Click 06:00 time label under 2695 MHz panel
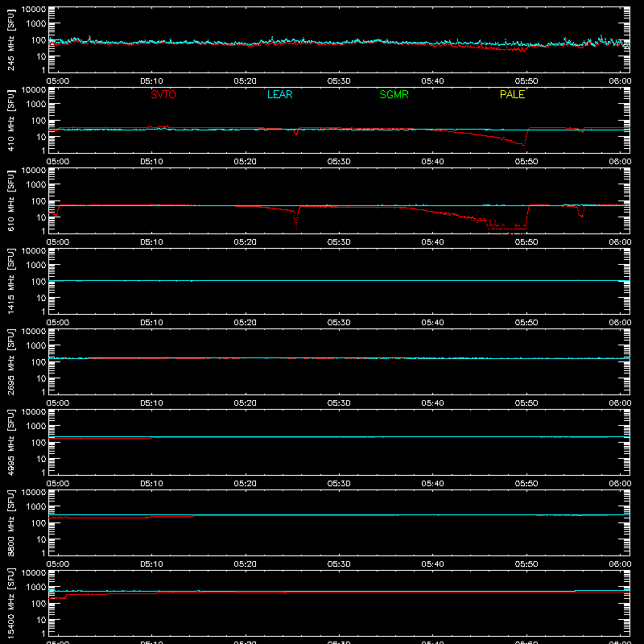 (620, 403)
